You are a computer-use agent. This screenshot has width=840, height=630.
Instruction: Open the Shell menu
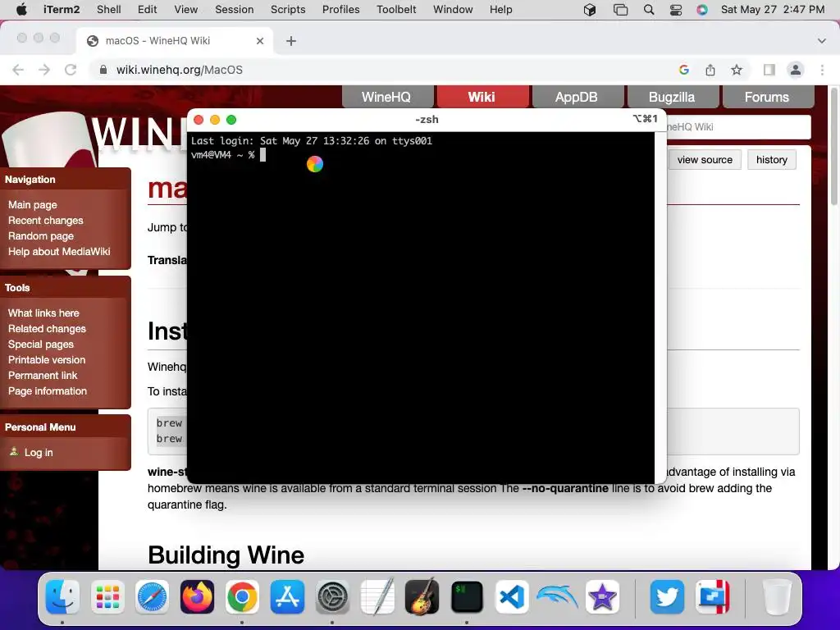tap(109, 10)
